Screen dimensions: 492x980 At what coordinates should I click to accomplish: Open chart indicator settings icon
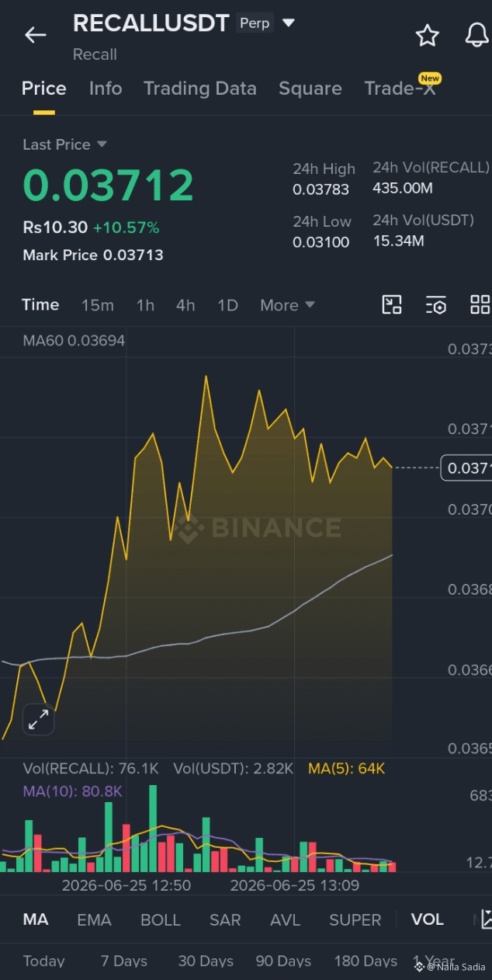[436, 305]
